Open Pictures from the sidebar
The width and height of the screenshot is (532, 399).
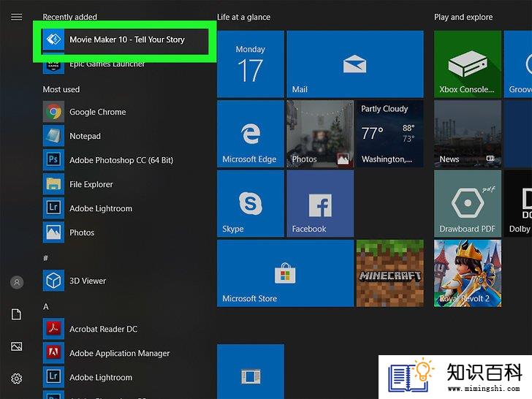(16, 346)
